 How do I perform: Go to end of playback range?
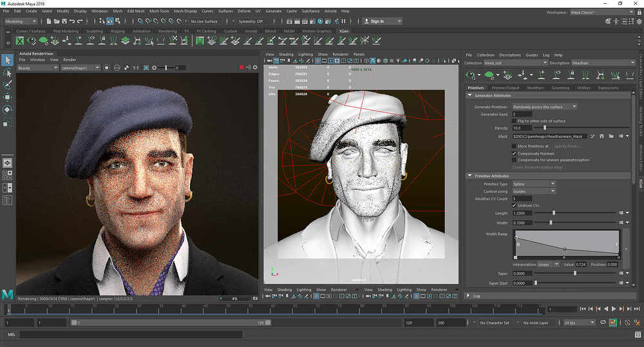(x=637, y=309)
